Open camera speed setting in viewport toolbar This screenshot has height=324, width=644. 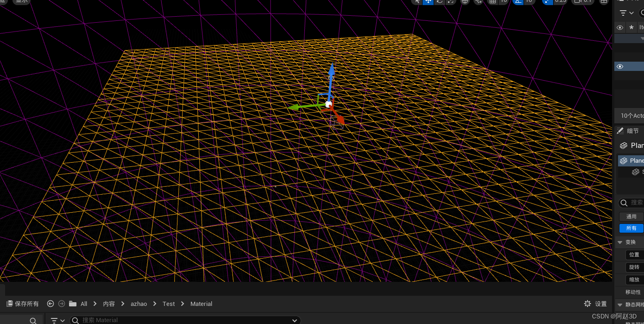(583, 1)
